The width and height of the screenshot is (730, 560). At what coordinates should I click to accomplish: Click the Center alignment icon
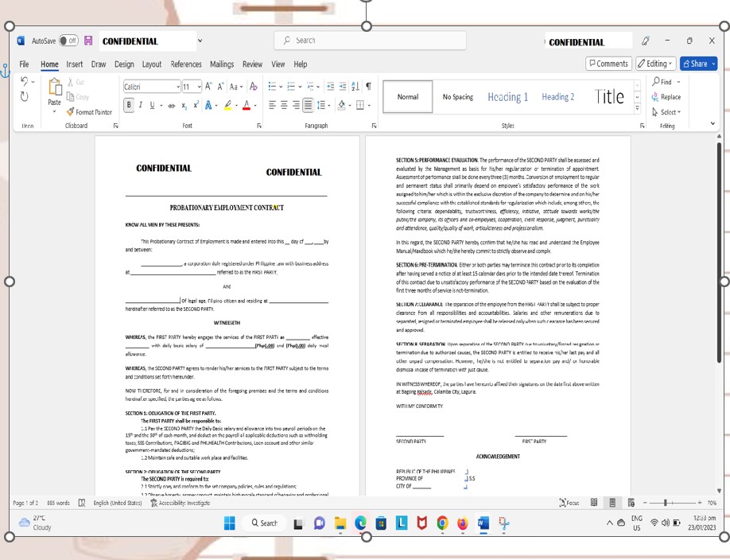284,105
